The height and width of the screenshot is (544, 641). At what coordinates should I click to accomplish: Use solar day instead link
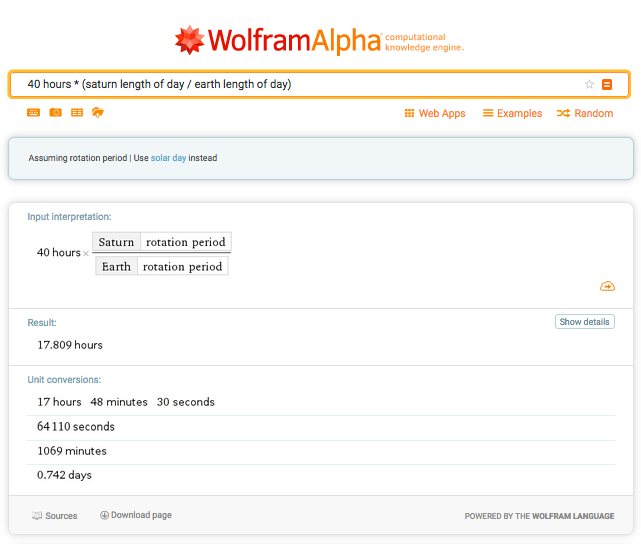168,158
